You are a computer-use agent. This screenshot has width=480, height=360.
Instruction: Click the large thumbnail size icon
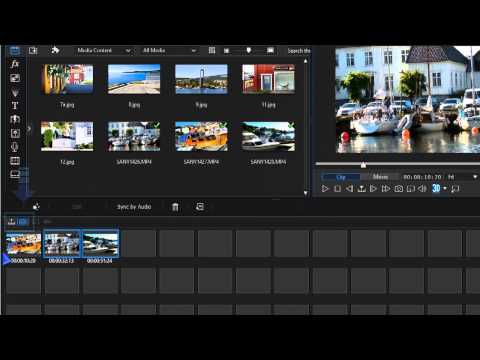[x=270, y=50]
